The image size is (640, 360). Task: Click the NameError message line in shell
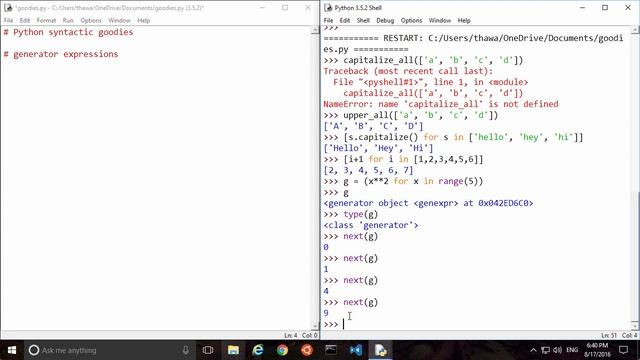[441, 104]
